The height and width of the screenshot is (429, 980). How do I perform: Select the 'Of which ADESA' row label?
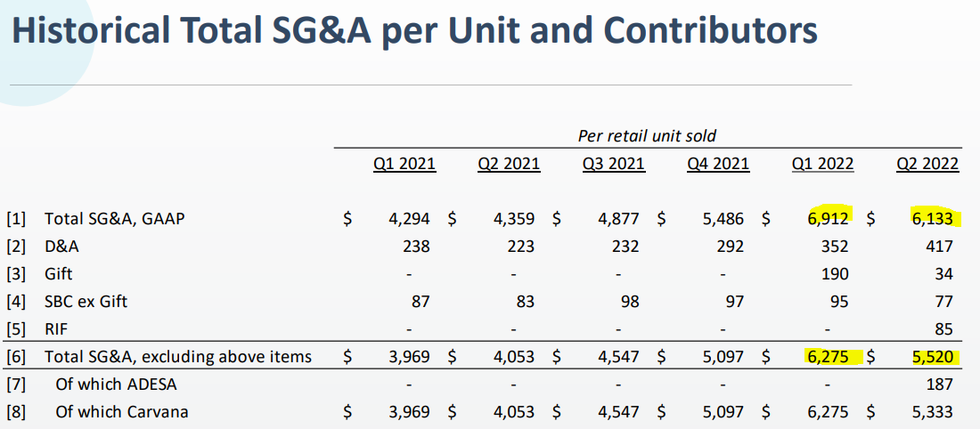116,384
